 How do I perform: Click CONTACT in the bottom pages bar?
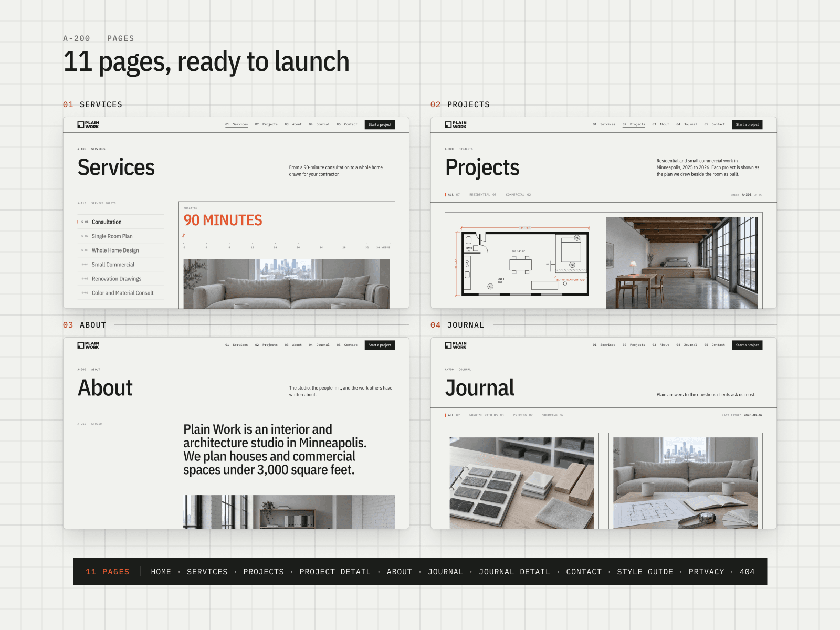(x=584, y=572)
